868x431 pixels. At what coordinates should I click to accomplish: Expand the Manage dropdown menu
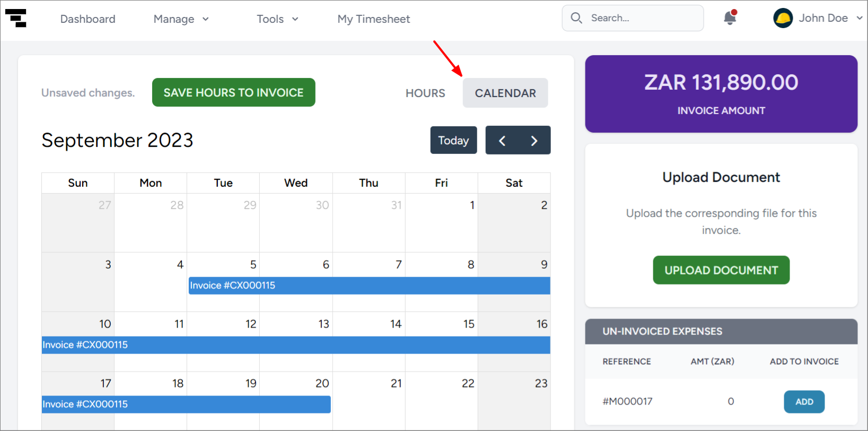(x=181, y=19)
